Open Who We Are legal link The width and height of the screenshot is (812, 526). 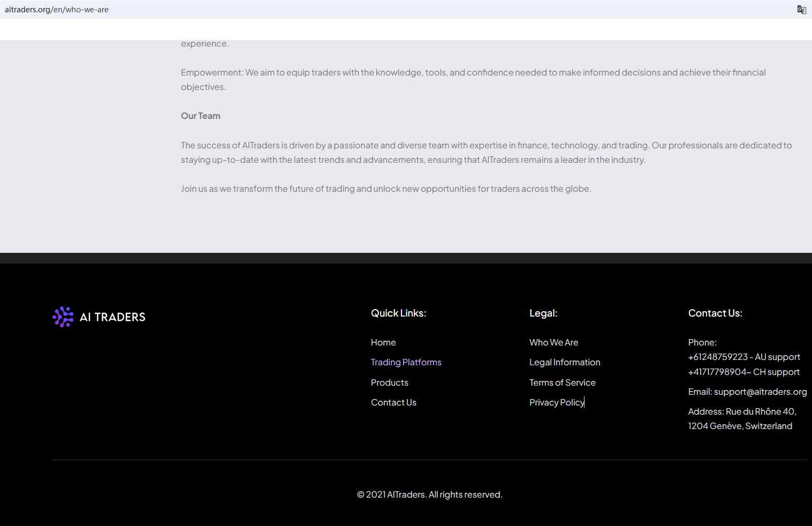point(553,342)
